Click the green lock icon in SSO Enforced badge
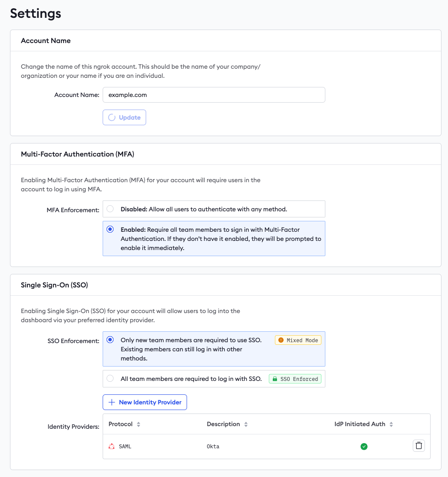 pyautogui.click(x=275, y=379)
